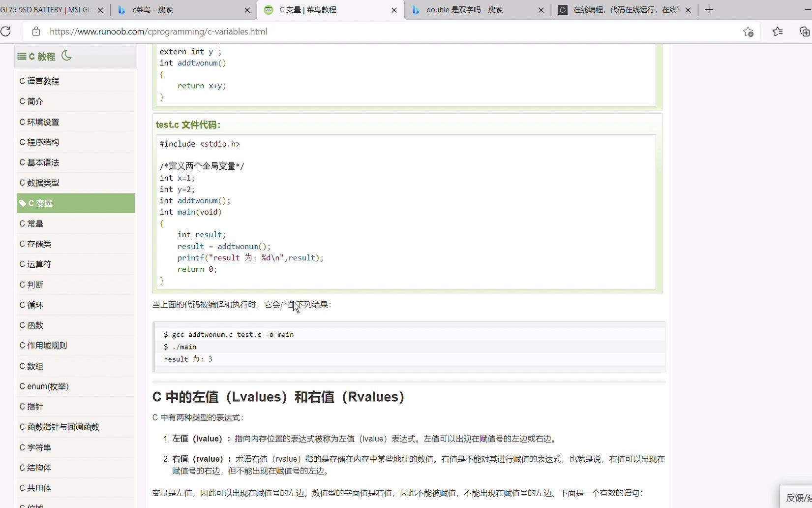Open the C 程序结构 sidebar link
812x508 pixels.
(76, 142)
